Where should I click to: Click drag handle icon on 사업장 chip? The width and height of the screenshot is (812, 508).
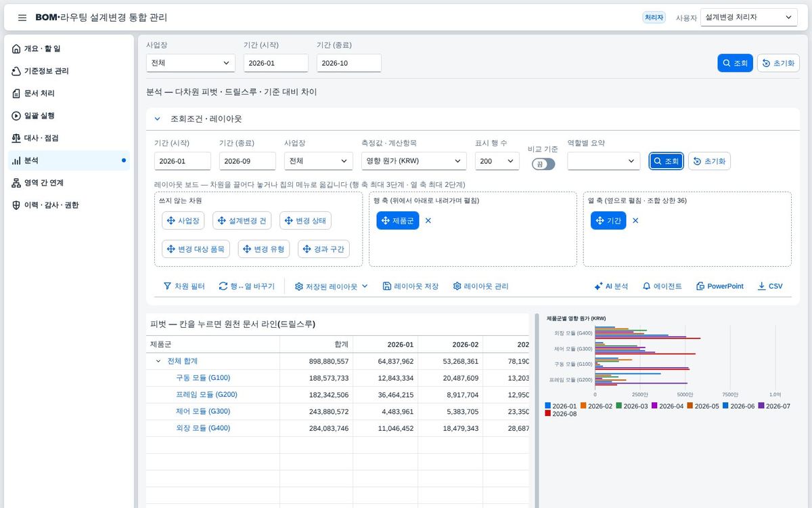coord(171,221)
